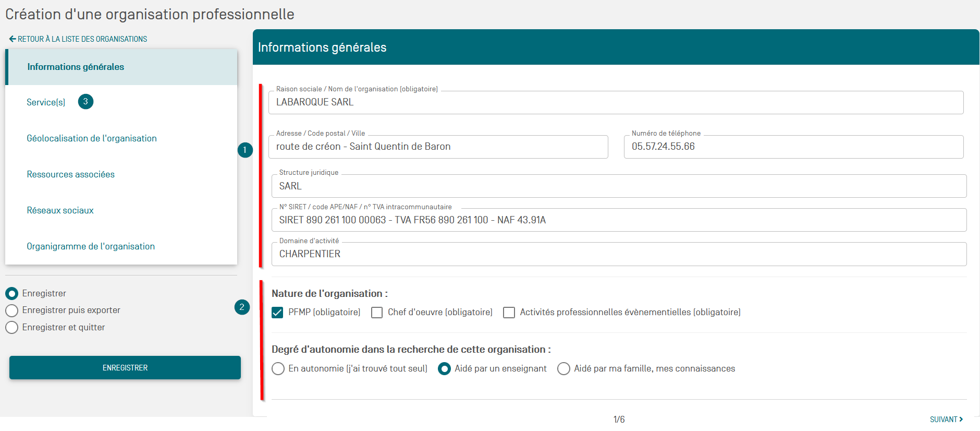Enable Activités professionnelles évènementielles checkbox

(x=509, y=313)
